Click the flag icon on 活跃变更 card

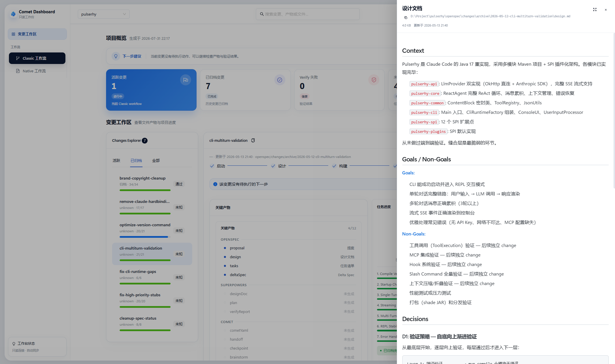click(186, 80)
